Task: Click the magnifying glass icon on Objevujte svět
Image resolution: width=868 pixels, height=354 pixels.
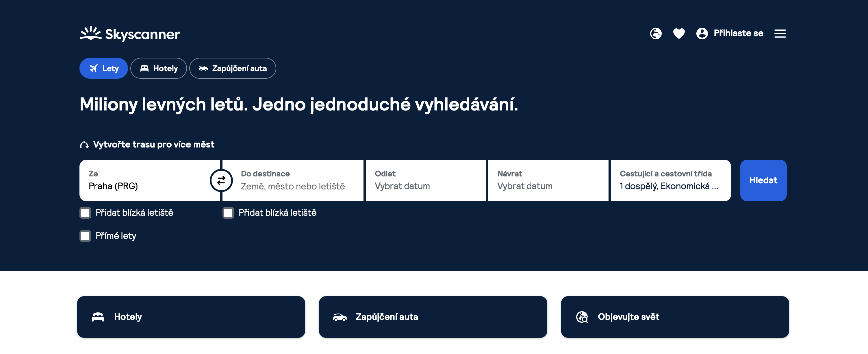Action: click(x=583, y=317)
